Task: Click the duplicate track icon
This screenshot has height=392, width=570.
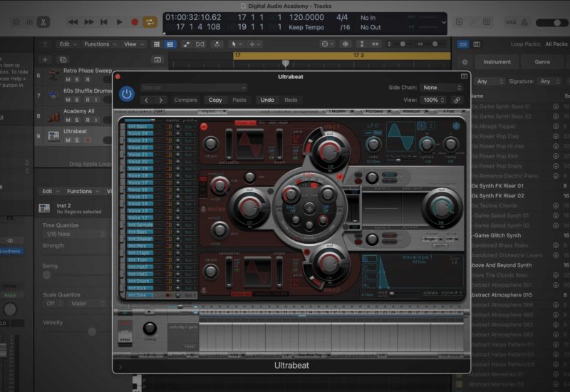Action: (63, 60)
